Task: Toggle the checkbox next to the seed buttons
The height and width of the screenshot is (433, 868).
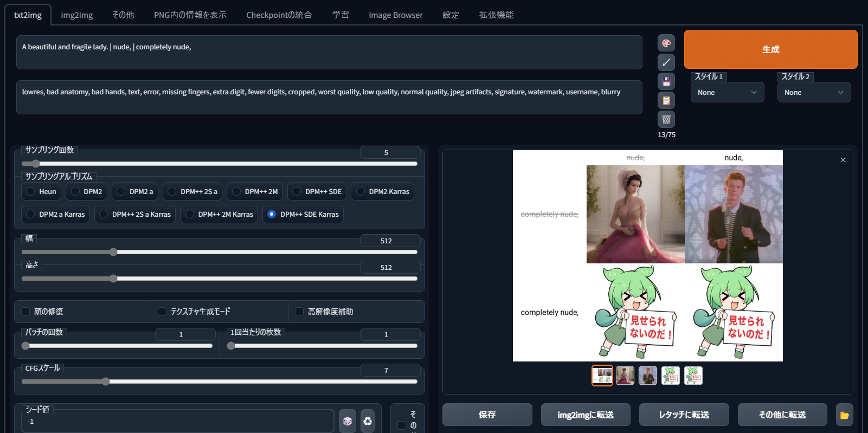Action: pos(402,425)
